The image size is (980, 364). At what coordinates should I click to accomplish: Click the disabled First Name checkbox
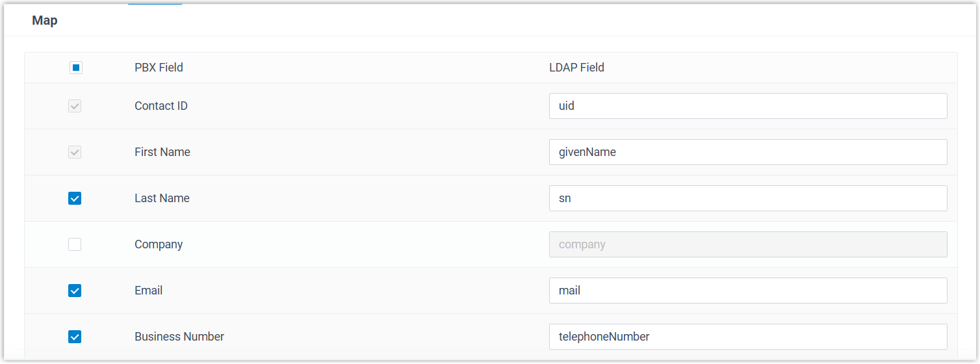tap(75, 152)
